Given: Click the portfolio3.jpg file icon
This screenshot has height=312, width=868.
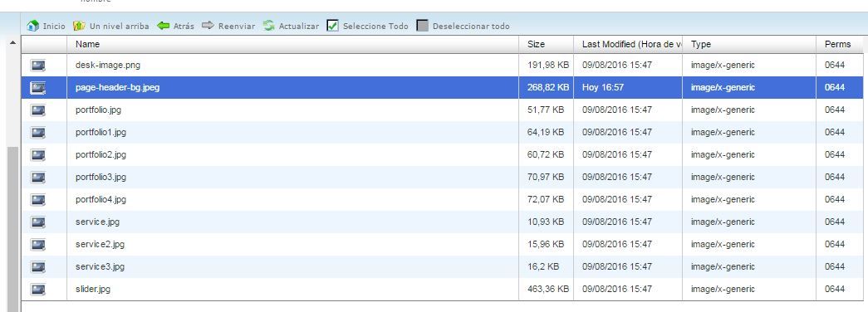Looking at the screenshot, I should (x=38, y=177).
